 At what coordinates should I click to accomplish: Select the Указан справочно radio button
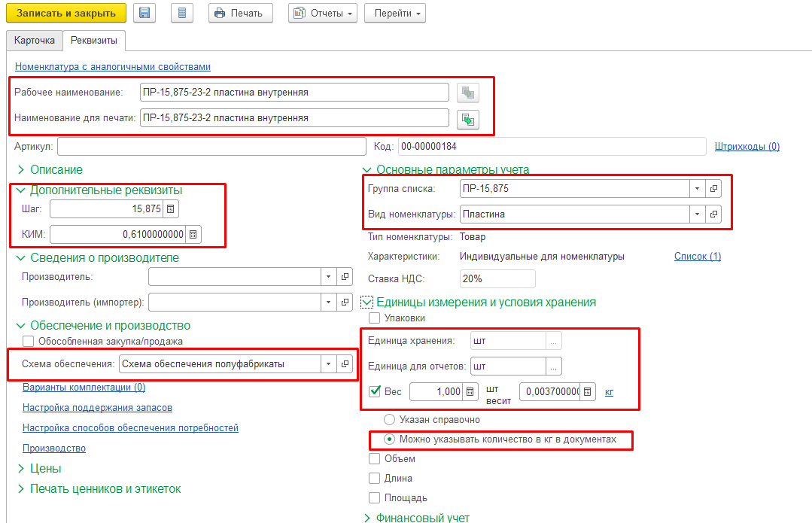tap(389, 419)
